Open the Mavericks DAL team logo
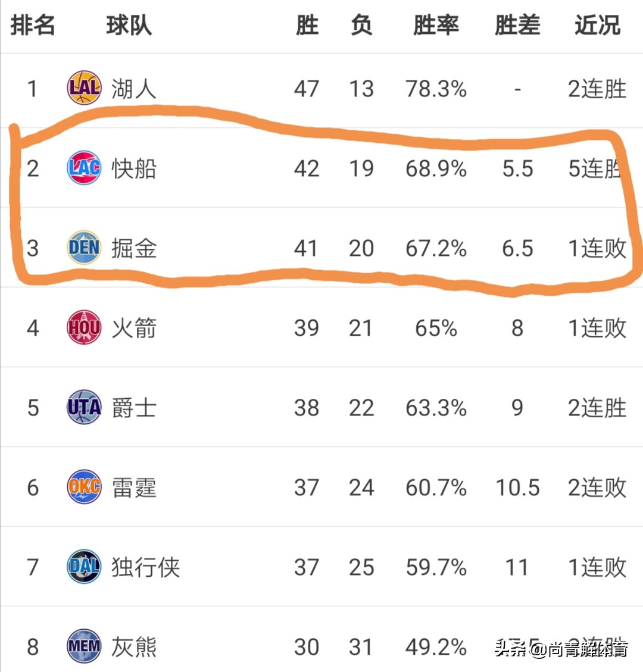This screenshot has height=672, width=643. 84,566
